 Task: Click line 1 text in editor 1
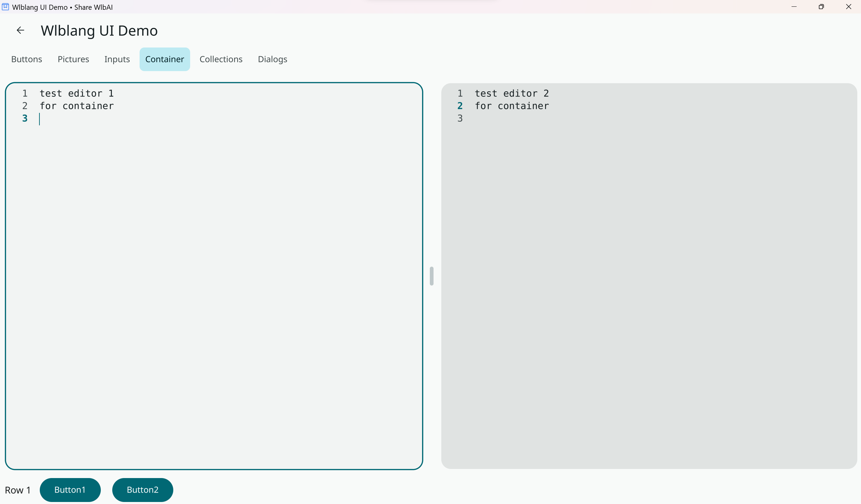(77, 93)
